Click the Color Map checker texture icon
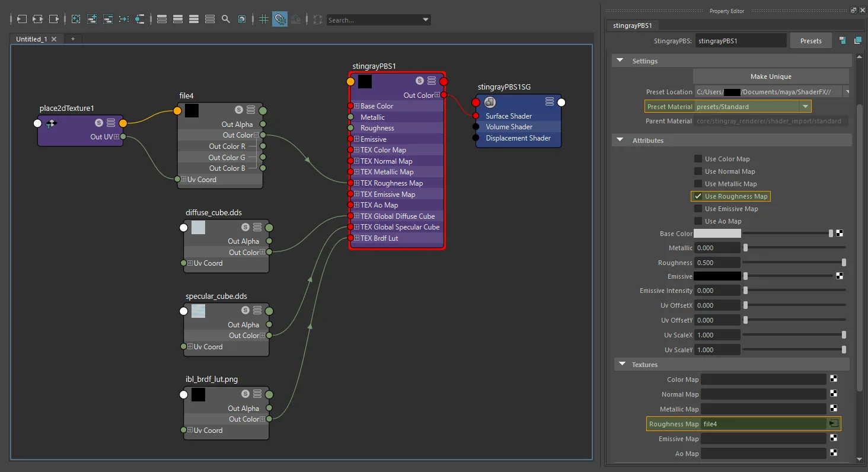This screenshot has width=868, height=472. tap(834, 379)
